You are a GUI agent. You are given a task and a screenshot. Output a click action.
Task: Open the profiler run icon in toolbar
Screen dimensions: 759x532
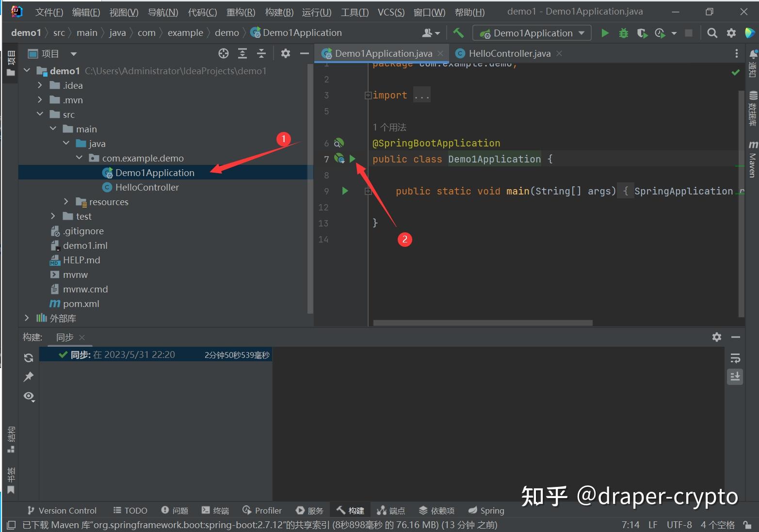point(660,33)
